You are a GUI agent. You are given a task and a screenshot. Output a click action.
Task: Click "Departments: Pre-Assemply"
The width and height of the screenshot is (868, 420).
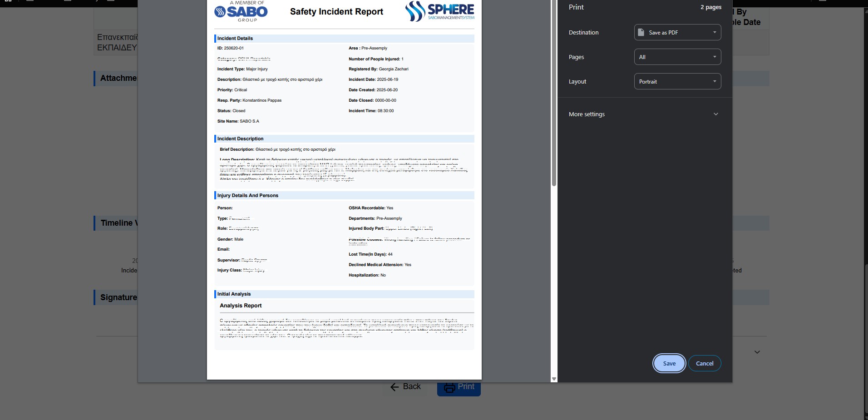(x=375, y=218)
